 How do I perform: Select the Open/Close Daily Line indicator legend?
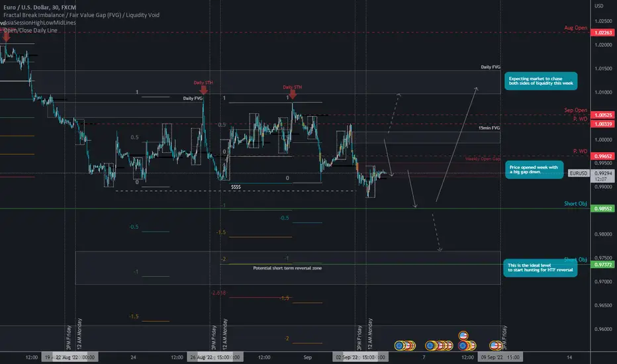(30, 30)
